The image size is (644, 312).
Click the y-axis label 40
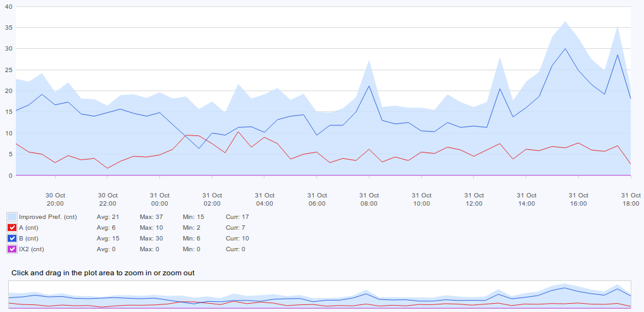click(8, 6)
